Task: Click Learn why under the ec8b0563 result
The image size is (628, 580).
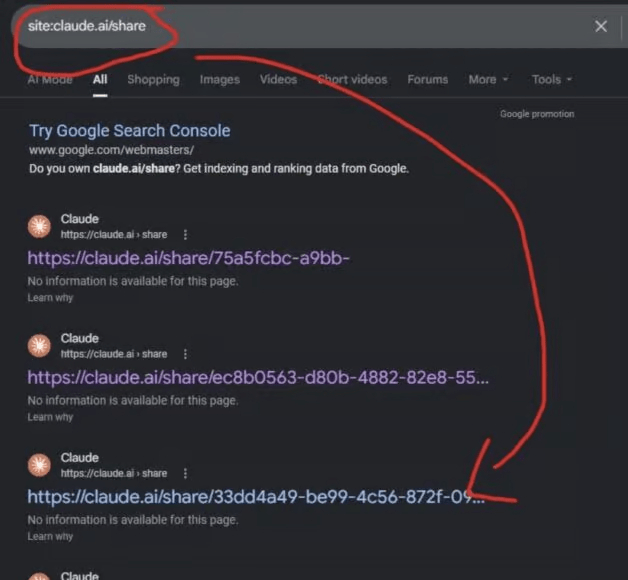Action: click(50, 417)
